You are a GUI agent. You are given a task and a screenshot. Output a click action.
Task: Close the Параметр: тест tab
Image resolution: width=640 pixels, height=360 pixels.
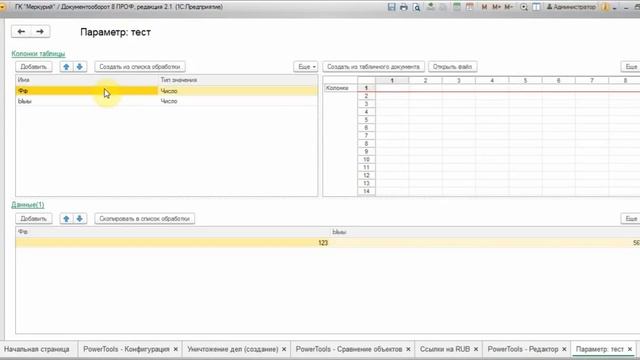[630, 349]
